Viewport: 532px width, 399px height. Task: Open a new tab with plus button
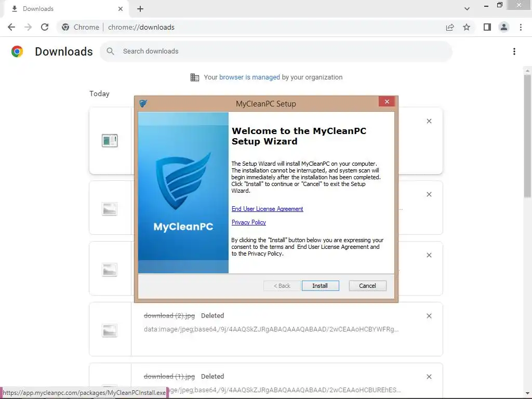pos(140,9)
